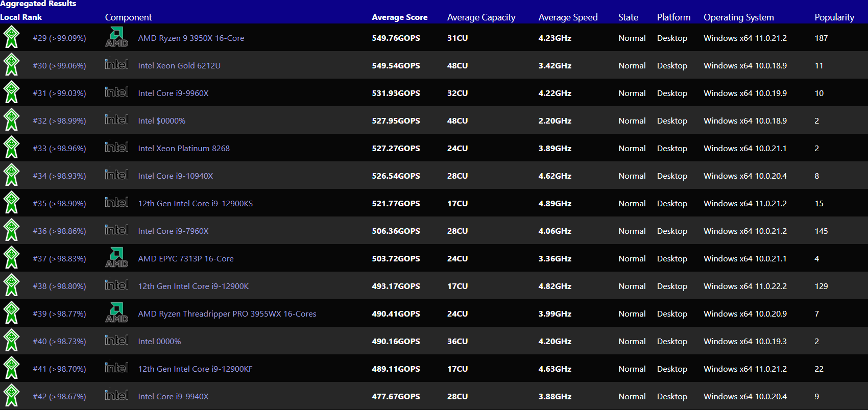Click the Popularity column header
The height and width of the screenshot is (410, 868).
(834, 17)
